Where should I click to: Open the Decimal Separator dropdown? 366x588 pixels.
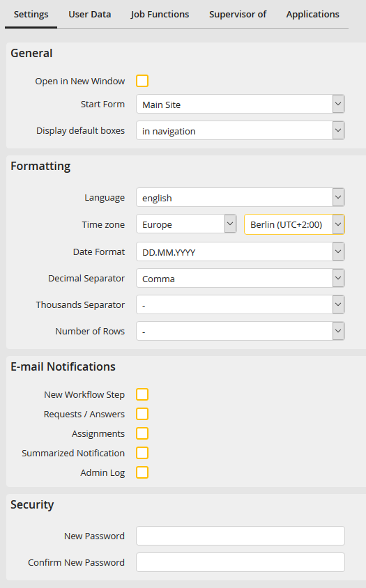pos(241,278)
